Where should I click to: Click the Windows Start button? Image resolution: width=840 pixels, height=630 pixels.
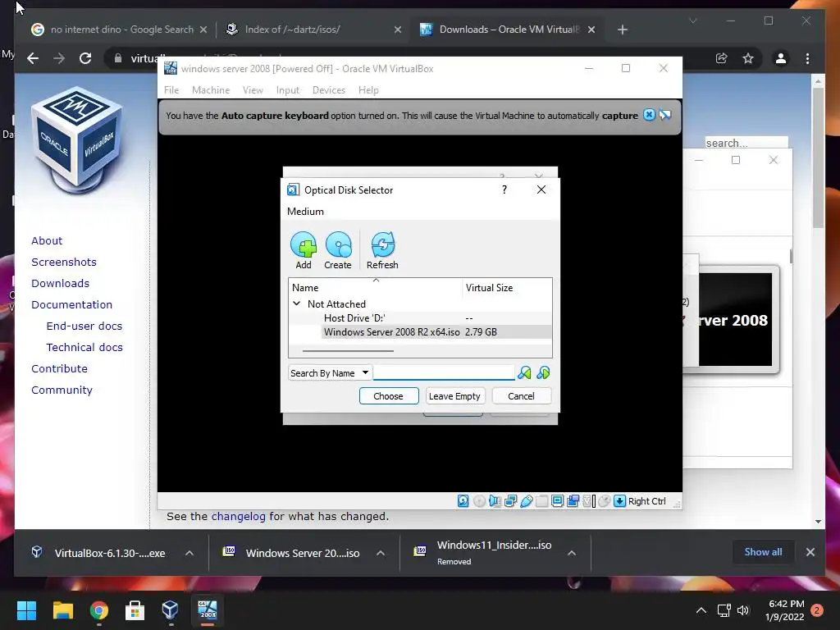26,610
